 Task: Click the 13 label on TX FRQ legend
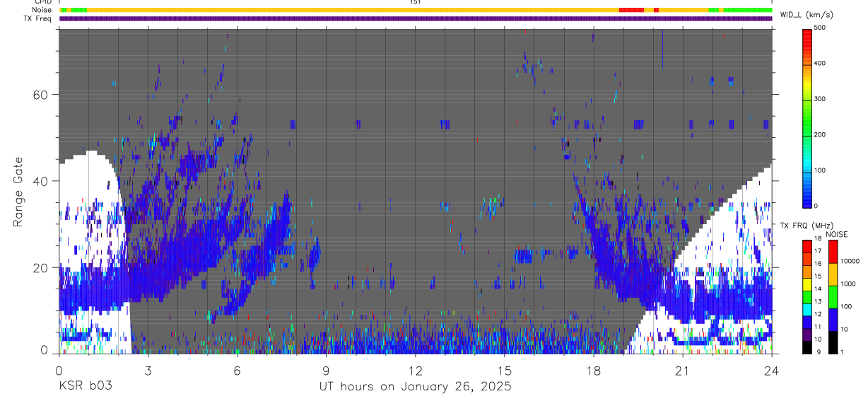click(x=818, y=301)
